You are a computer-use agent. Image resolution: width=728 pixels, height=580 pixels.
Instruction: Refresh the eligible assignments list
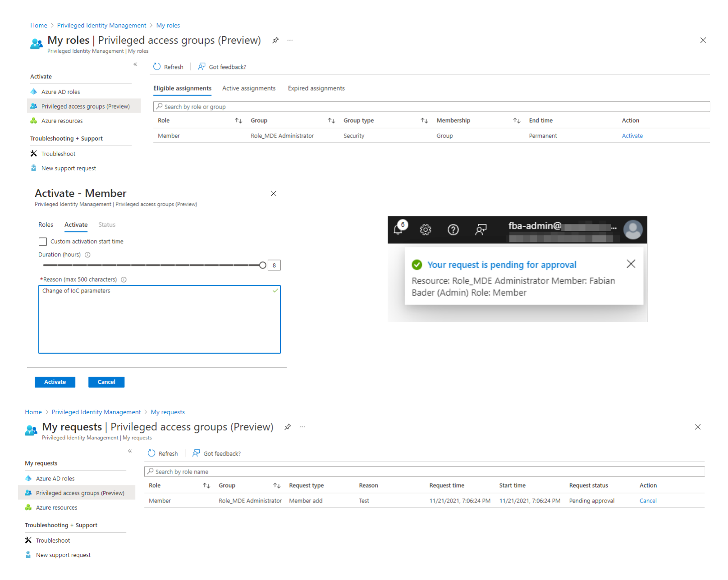pos(168,66)
